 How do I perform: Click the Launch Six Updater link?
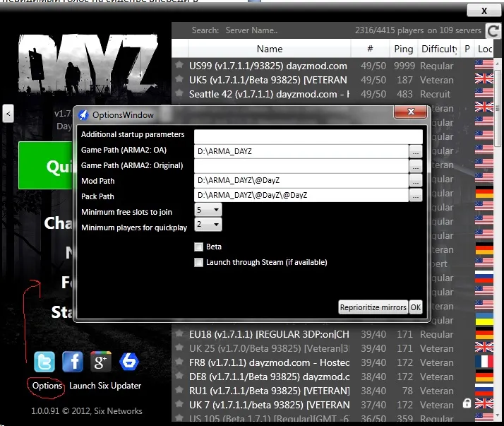point(105,386)
